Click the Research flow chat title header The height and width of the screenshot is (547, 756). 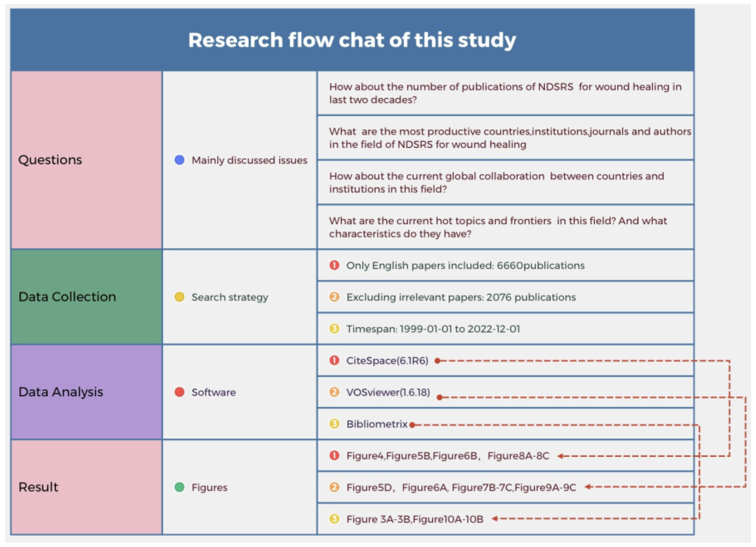(x=352, y=40)
